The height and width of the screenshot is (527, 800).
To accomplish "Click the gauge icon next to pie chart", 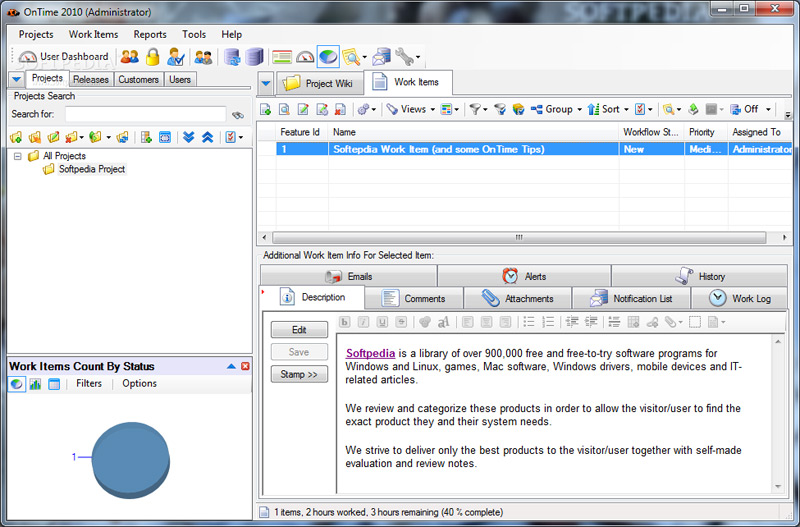I will pos(305,57).
